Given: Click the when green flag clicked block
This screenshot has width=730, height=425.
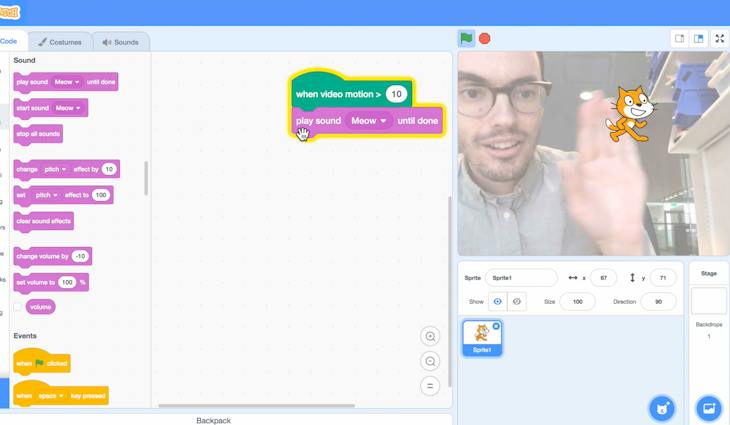Looking at the screenshot, I should tap(41, 362).
